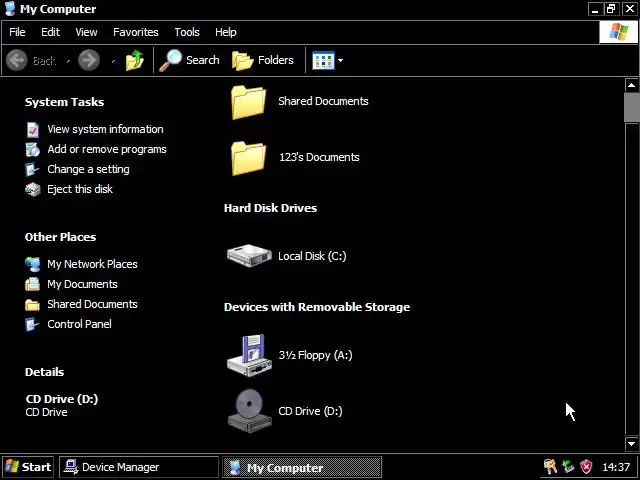Select the 3½ Floppy (A:) drive icon
The height and width of the screenshot is (480, 640).
coord(249,355)
